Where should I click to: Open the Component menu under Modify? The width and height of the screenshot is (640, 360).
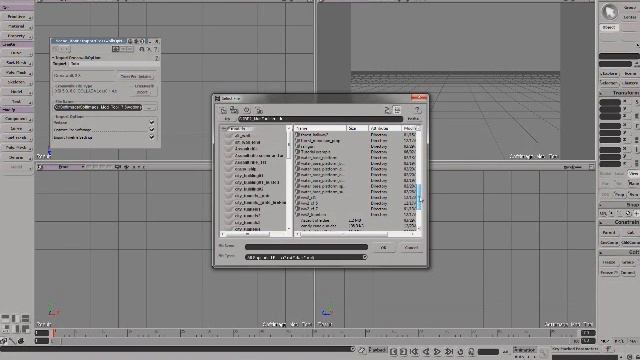click(x=17, y=119)
